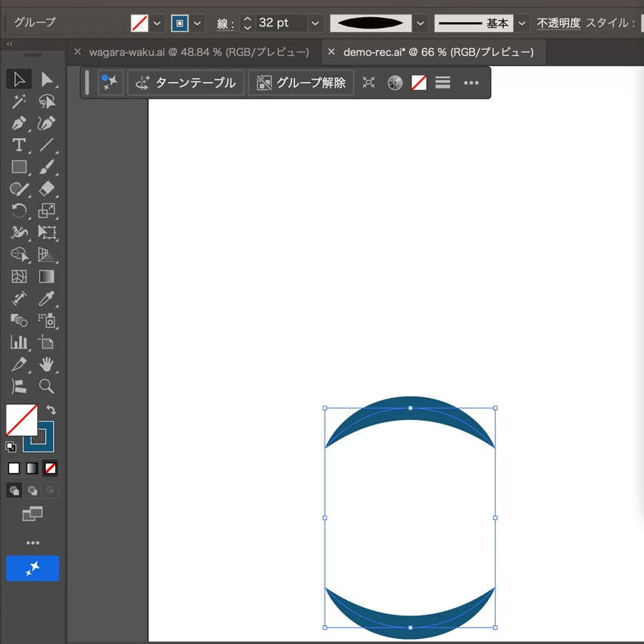Enable Draw Normal mode
644x644 pixels.
point(14,490)
